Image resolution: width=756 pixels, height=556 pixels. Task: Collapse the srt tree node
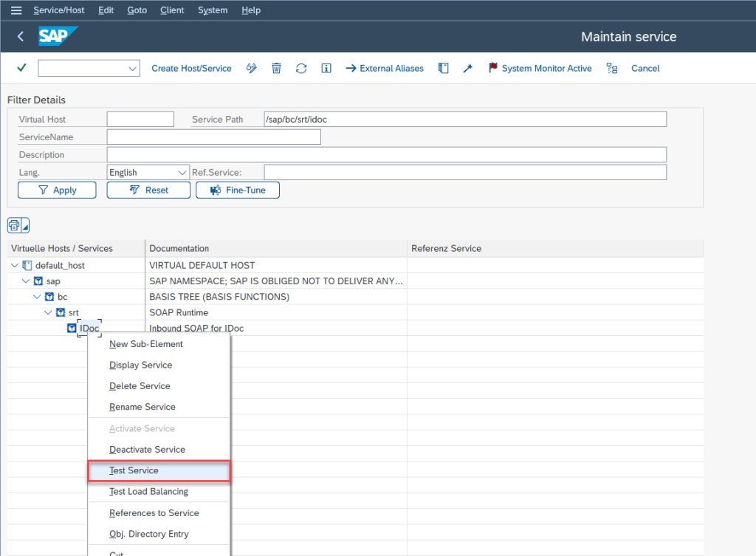coord(49,312)
